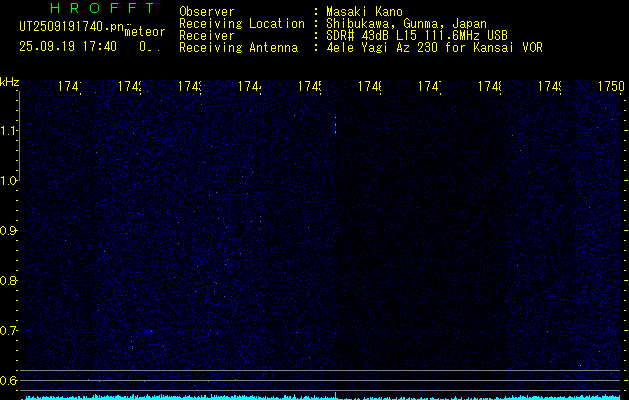Click the kHz axis unit label
The height and width of the screenshot is (400, 629).
coord(10,82)
